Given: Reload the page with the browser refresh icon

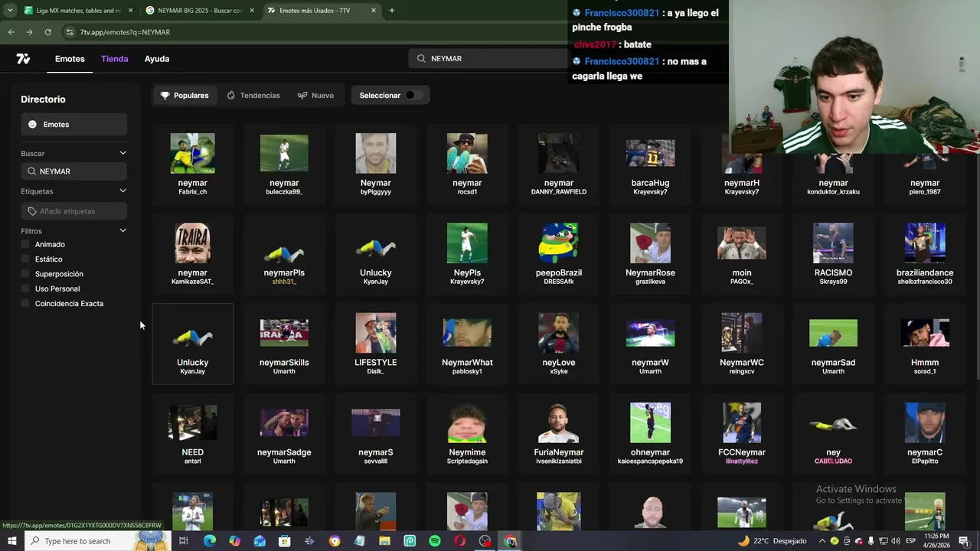Looking at the screenshot, I should pos(47,32).
